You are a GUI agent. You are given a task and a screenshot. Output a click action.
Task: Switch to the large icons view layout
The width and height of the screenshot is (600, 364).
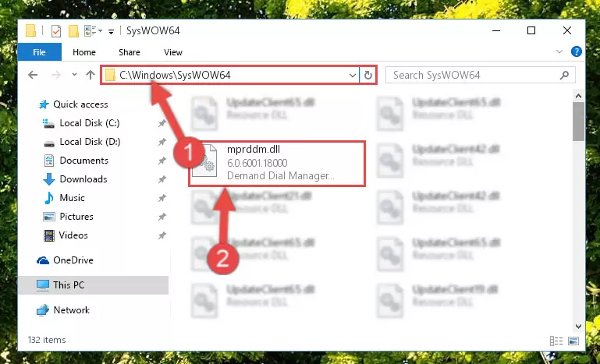[573, 341]
